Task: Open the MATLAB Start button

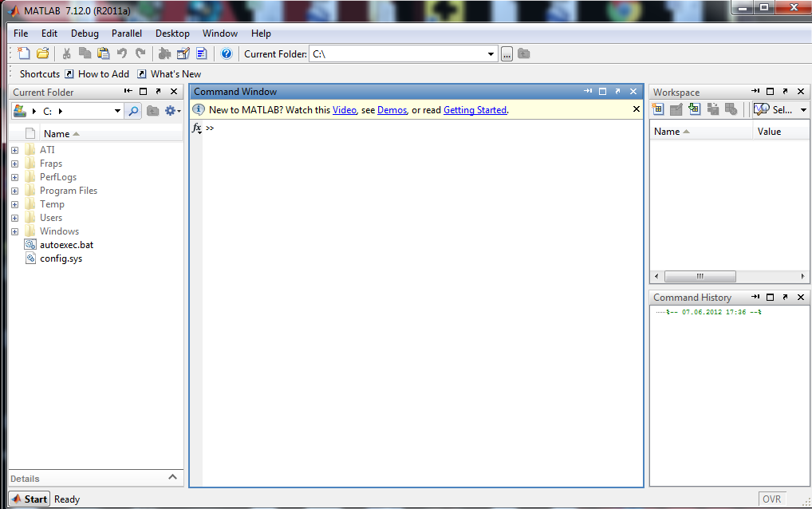Action: point(30,499)
